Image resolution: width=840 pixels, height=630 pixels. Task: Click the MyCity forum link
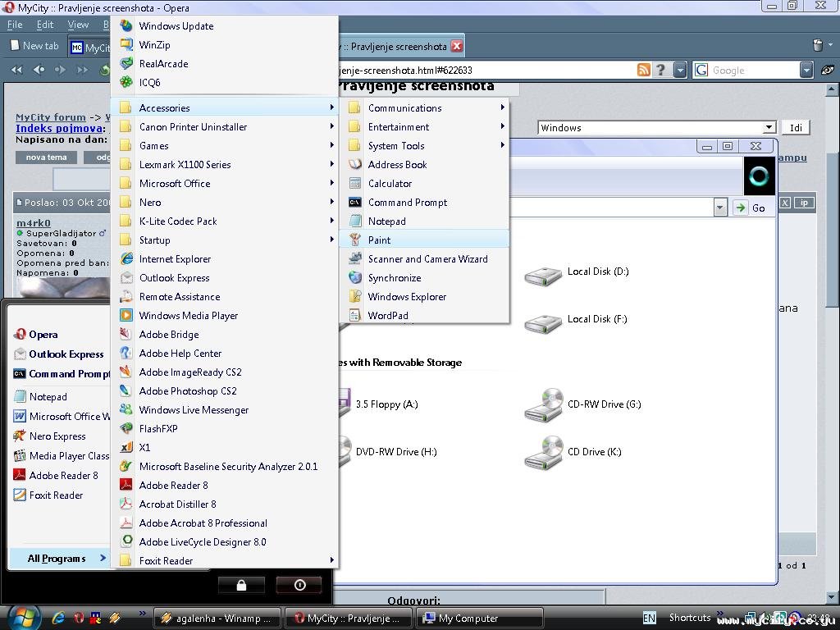(x=51, y=117)
